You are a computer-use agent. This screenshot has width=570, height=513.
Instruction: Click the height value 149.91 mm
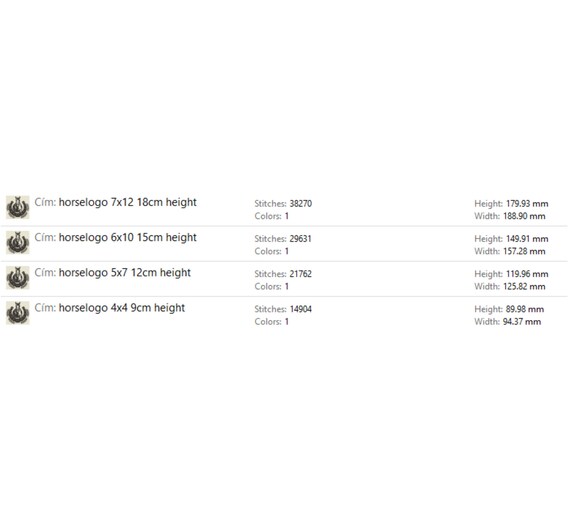(527, 239)
